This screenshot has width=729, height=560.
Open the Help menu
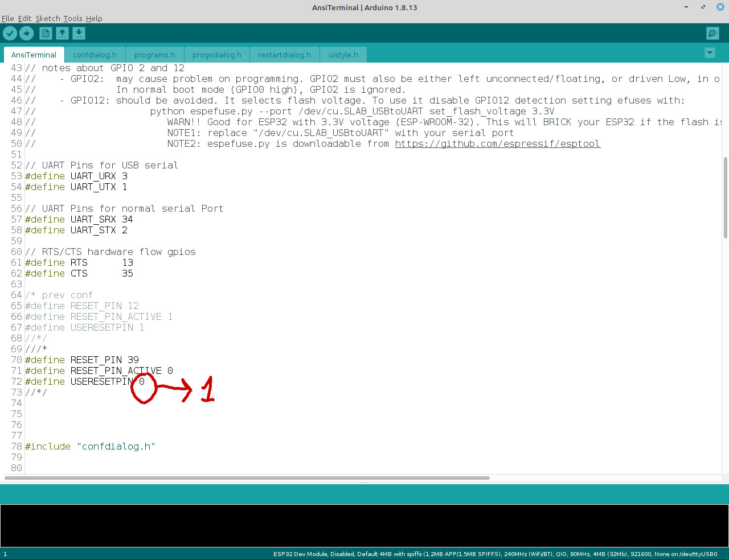coord(94,18)
